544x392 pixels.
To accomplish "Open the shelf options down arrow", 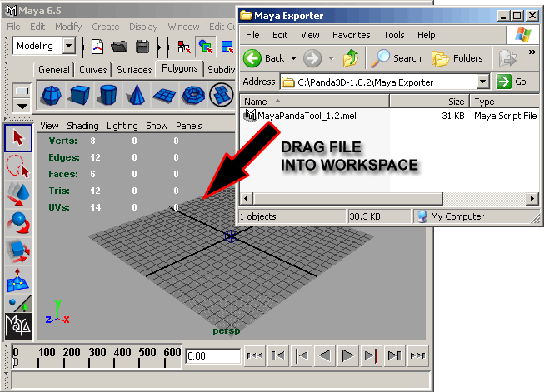I will click(x=22, y=106).
